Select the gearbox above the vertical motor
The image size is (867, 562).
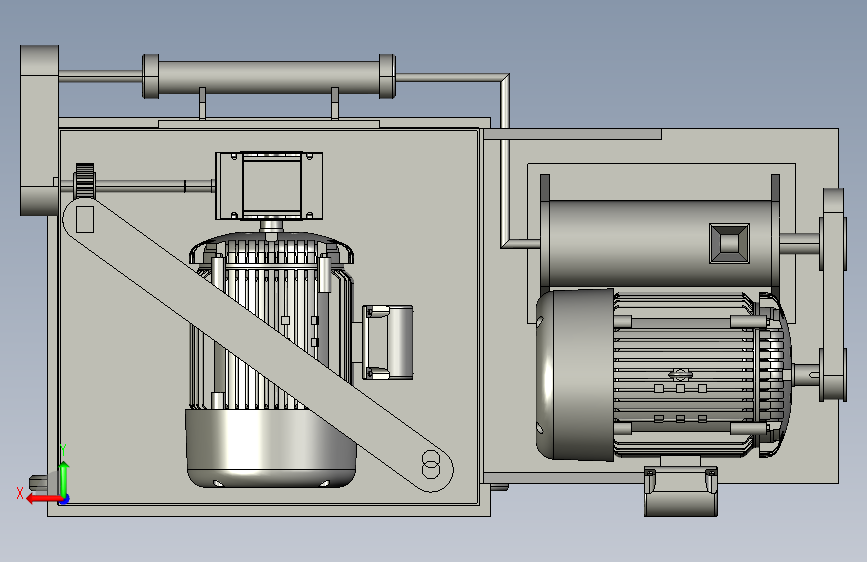(269, 186)
